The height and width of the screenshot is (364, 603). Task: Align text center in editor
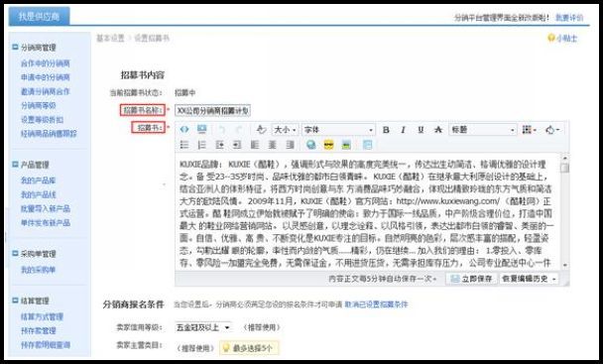[x=273, y=145]
